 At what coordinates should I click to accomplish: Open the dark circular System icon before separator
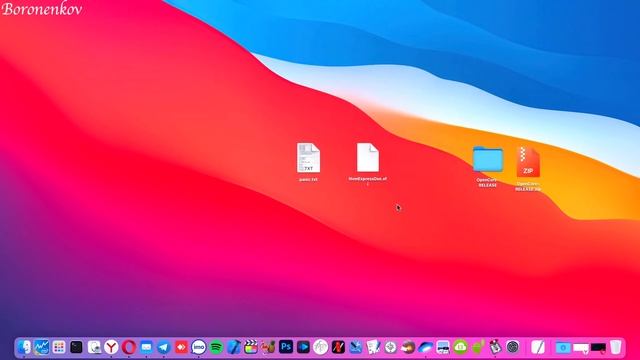tap(513, 347)
